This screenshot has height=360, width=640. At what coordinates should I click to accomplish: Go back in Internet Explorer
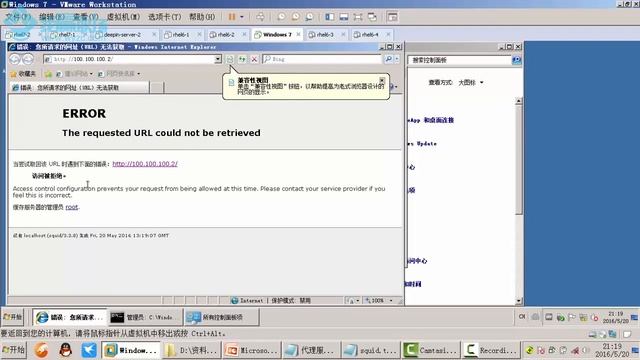point(15,59)
